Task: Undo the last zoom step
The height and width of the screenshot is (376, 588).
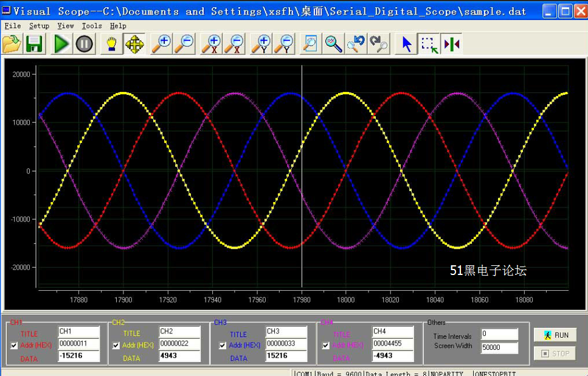Action: (356, 44)
